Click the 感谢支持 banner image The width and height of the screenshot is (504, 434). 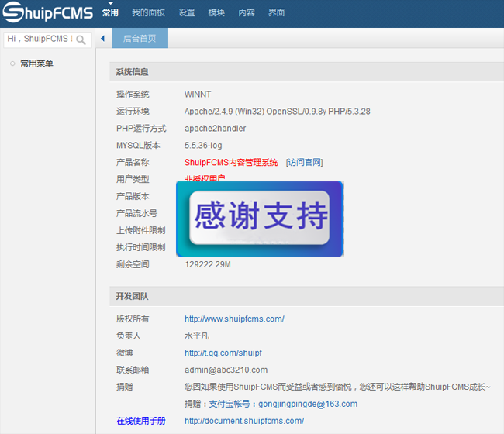(x=260, y=219)
